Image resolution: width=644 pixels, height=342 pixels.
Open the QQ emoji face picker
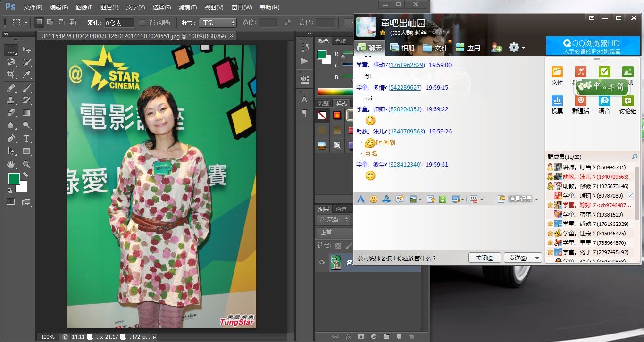click(x=374, y=199)
